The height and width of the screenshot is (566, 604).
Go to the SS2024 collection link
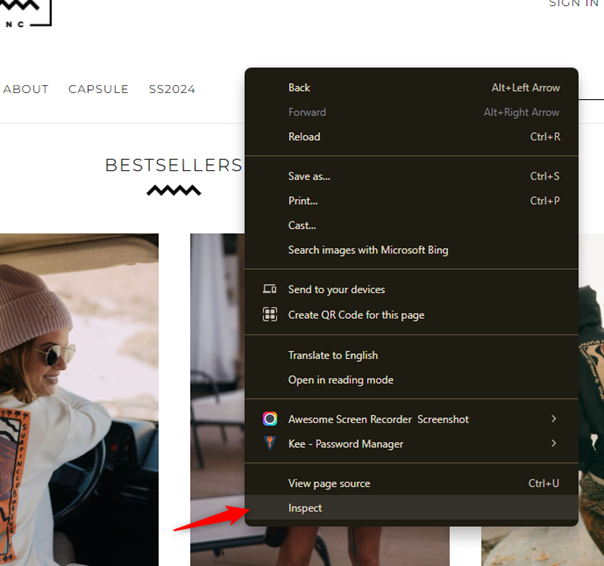click(x=172, y=89)
